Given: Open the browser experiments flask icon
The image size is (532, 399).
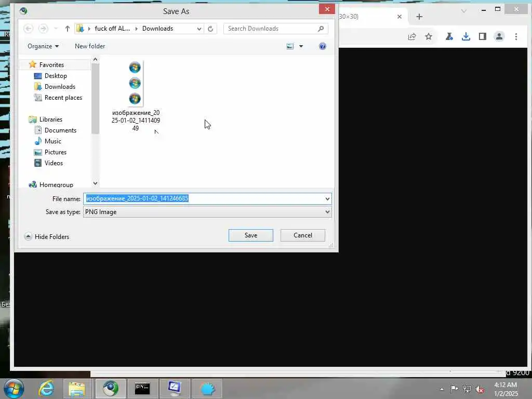Looking at the screenshot, I should 449,37.
